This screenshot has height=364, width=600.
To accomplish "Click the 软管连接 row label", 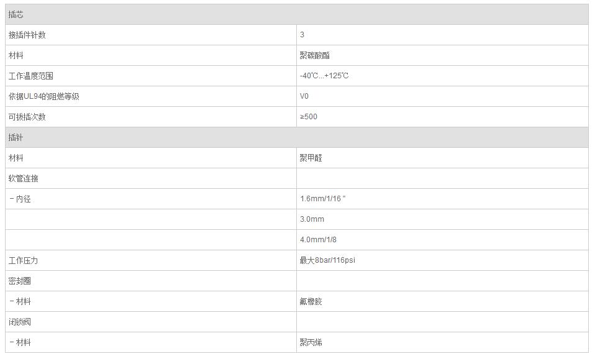I will pyautogui.click(x=24, y=178).
